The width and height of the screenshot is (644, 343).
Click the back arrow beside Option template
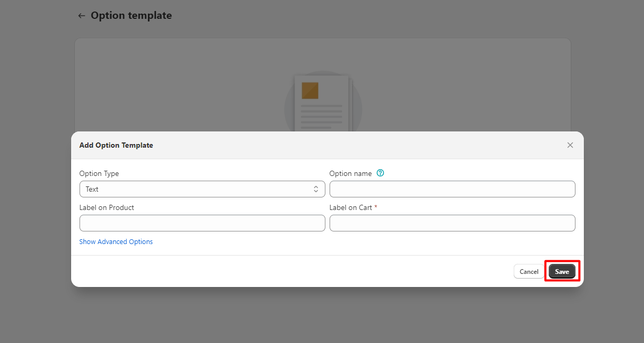(x=81, y=16)
